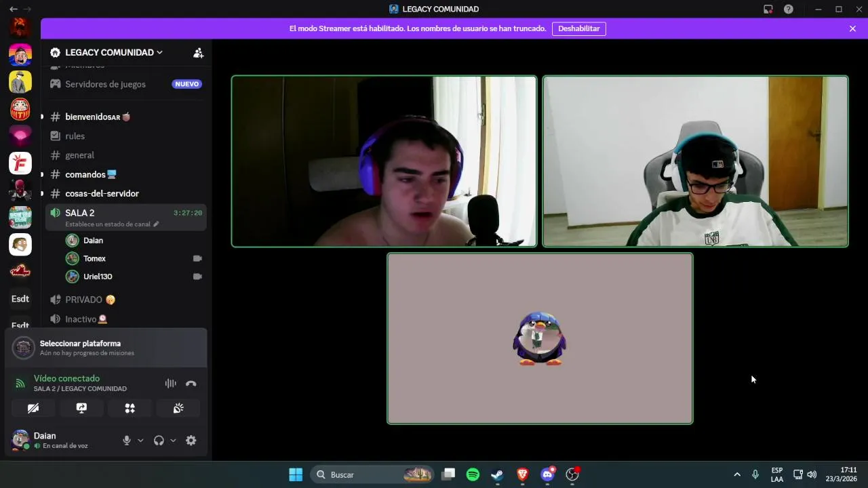This screenshot has height=488, width=868.
Task: Click Seleccionar plataforma quest prompt
Action: pyautogui.click(x=106, y=348)
